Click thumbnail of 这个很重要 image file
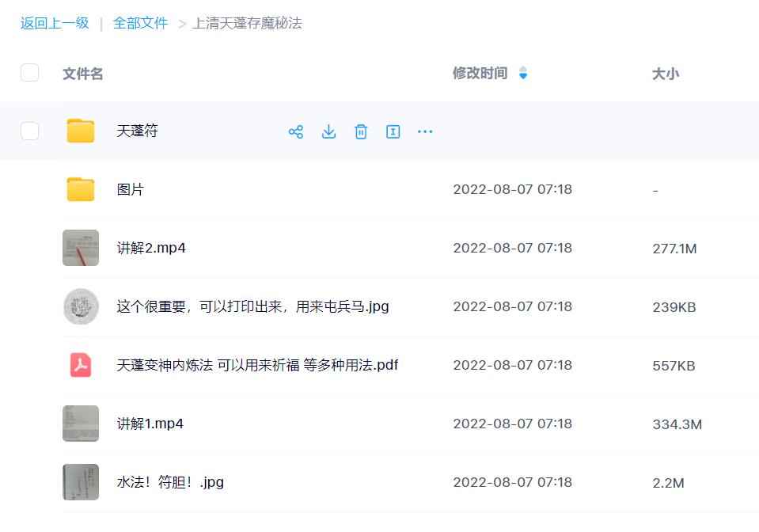The height and width of the screenshot is (532, 759). click(80, 306)
